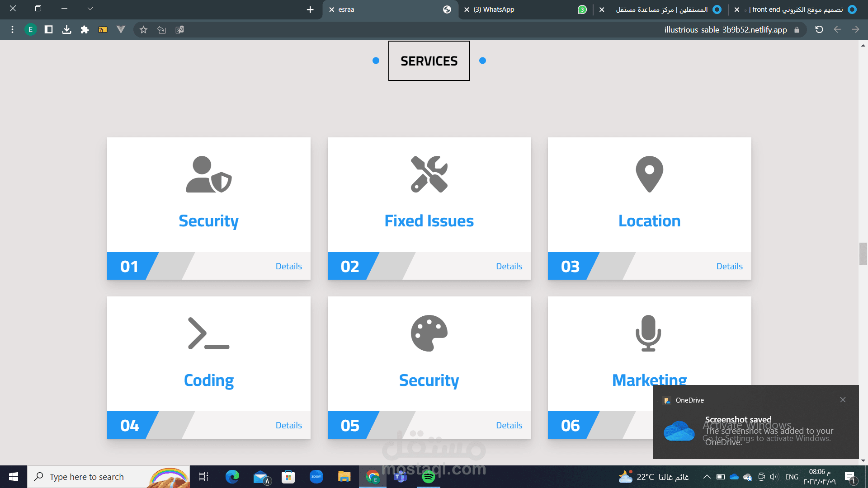Close the WhatsApp tab
868x488 pixels.
(467, 9)
